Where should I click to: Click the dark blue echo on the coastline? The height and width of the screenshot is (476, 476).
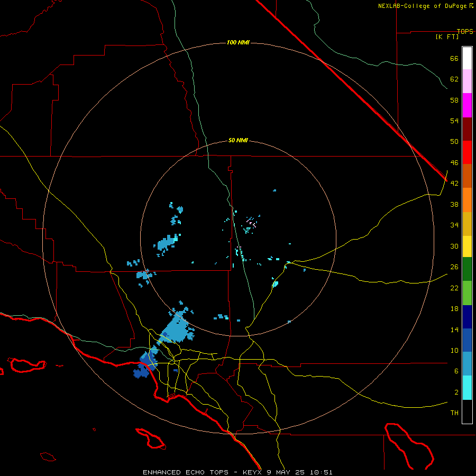tap(146, 365)
